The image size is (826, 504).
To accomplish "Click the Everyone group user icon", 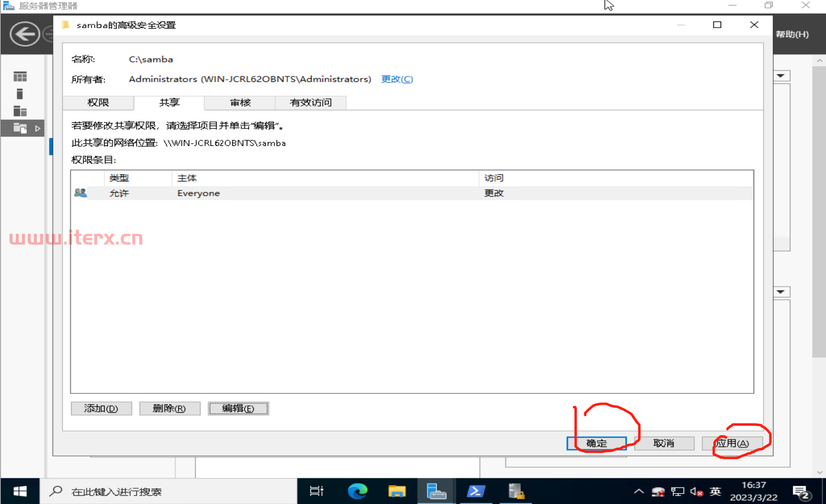I will (80, 193).
